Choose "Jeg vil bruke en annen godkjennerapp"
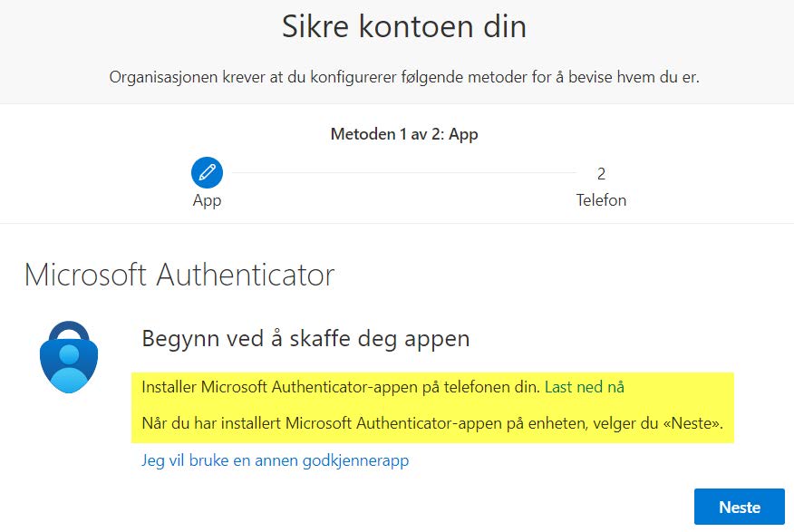The width and height of the screenshot is (794, 532). click(275, 460)
